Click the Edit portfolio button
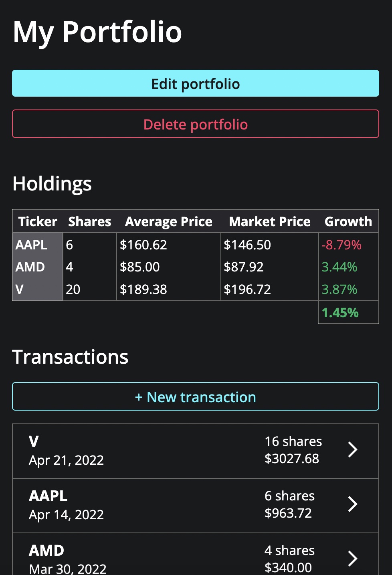This screenshot has width=392, height=575. coord(195,83)
